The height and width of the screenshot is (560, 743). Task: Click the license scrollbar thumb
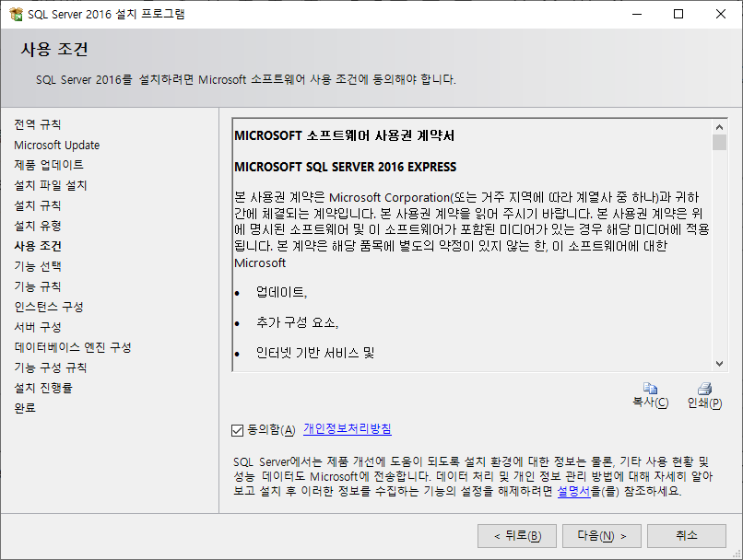719,142
